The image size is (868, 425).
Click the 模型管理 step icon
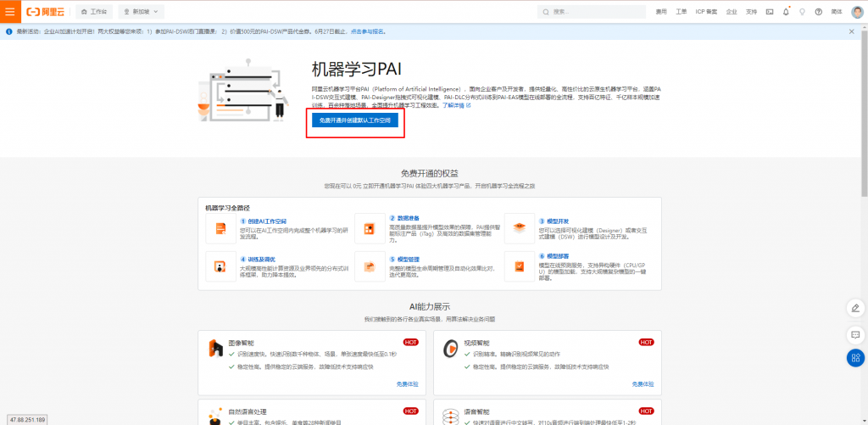tap(370, 266)
